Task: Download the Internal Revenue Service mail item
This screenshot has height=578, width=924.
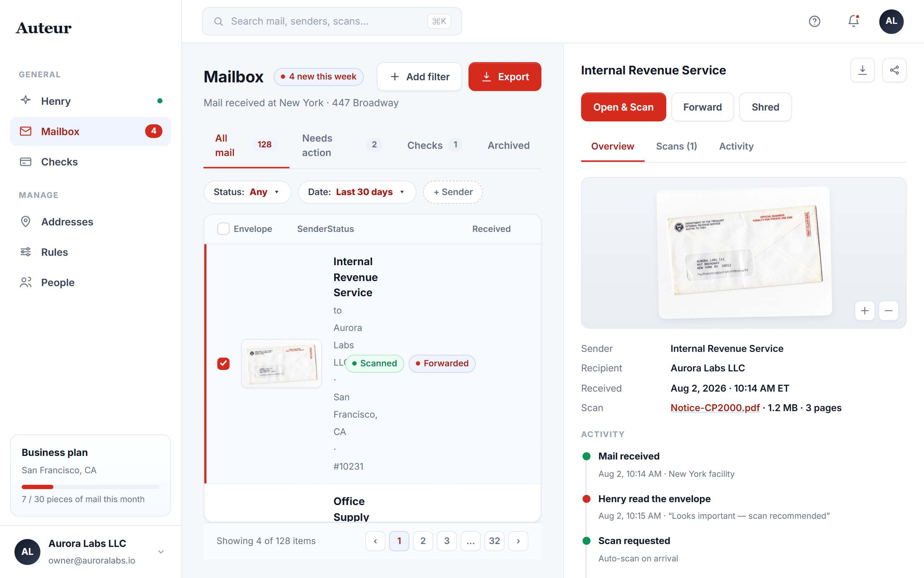Action: (x=863, y=70)
